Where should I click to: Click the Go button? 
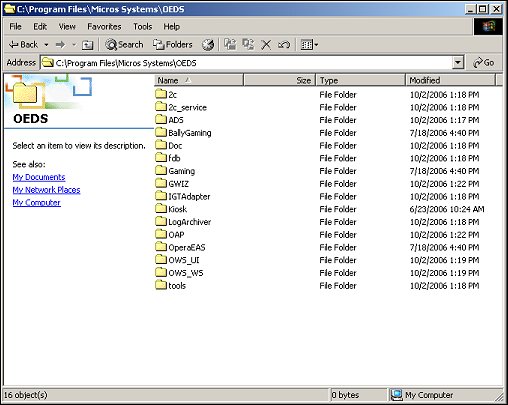coord(484,62)
